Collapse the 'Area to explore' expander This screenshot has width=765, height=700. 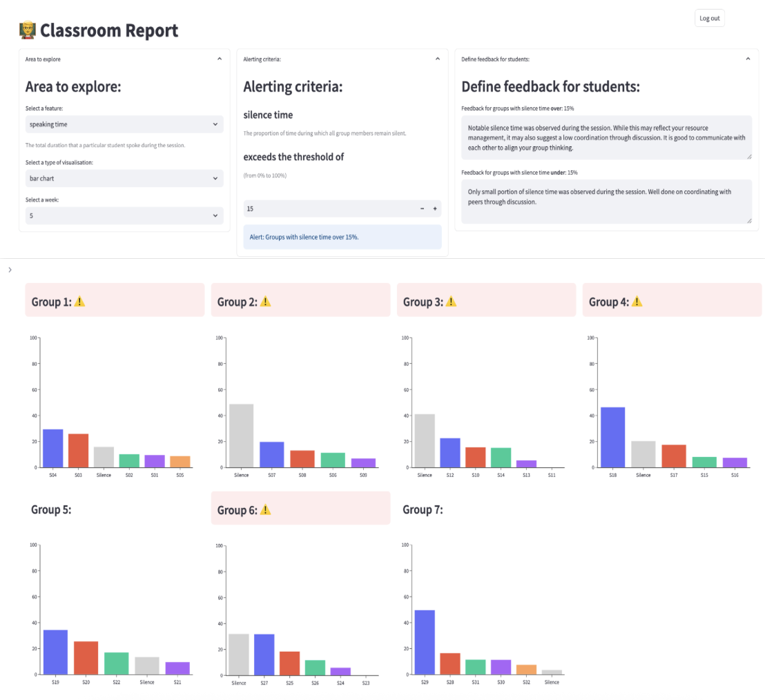point(220,59)
